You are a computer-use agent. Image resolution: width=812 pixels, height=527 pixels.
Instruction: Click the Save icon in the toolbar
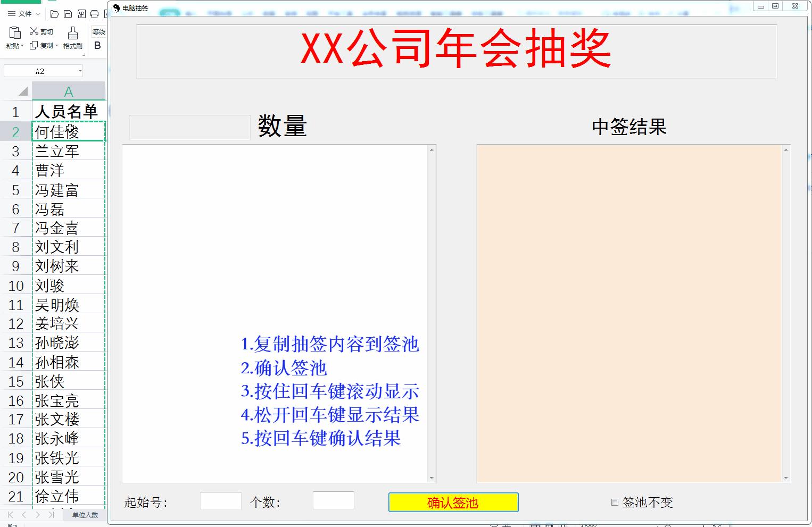(x=68, y=14)
